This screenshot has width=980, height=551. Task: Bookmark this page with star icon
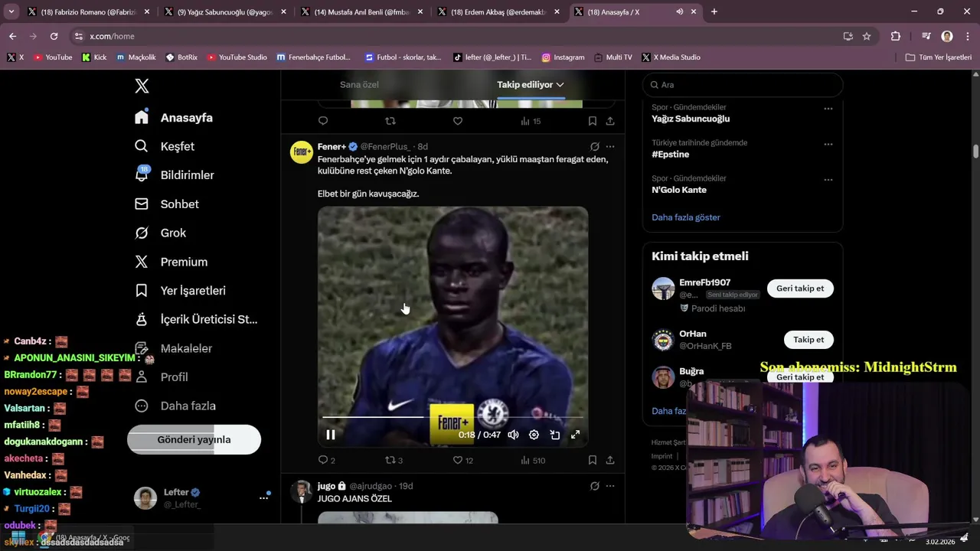pyautogui.click(x=867, y=36)
